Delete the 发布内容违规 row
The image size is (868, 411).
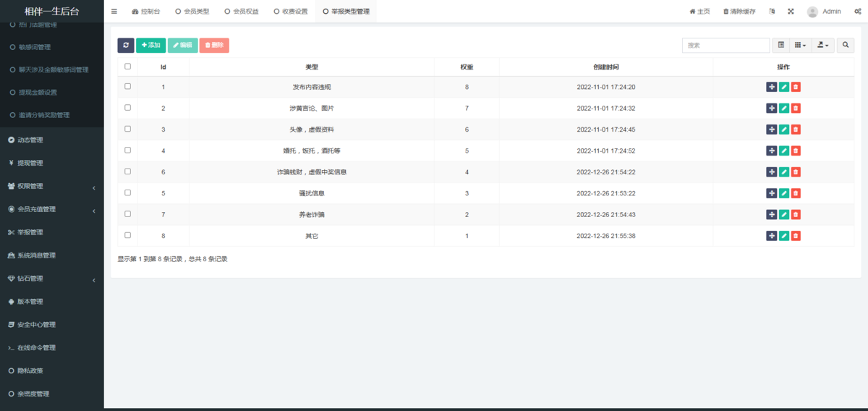coord(796,87)
